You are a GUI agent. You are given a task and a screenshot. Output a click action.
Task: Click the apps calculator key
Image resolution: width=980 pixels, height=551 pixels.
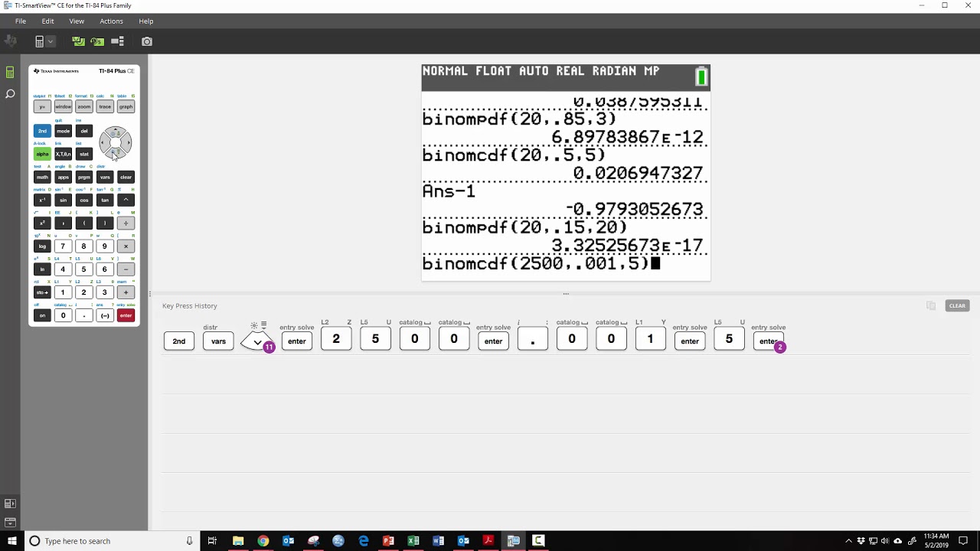[x=63, y=177]
